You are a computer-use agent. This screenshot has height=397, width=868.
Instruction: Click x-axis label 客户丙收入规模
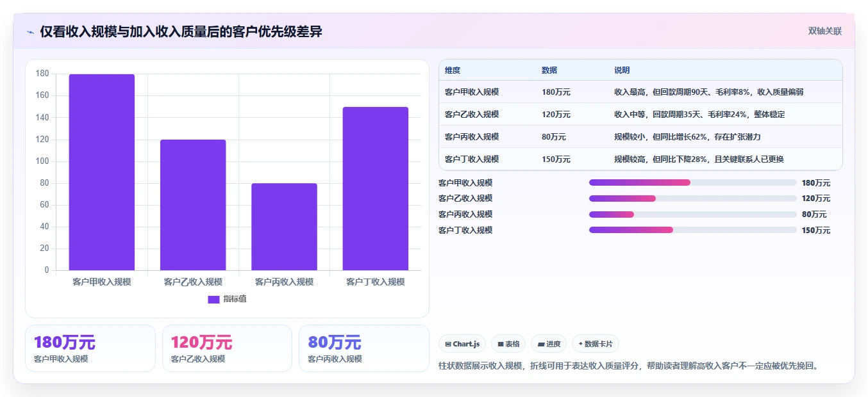tap(284, 282)
